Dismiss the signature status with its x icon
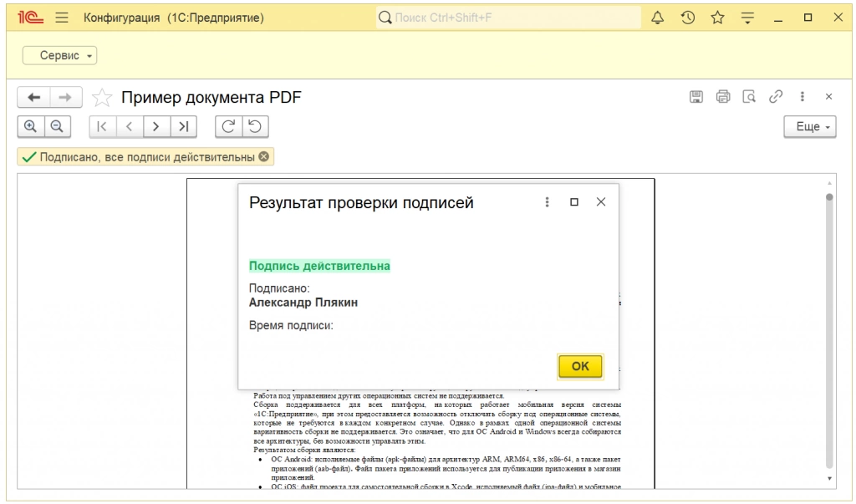 pyautogui.click(x=263, y=156)
